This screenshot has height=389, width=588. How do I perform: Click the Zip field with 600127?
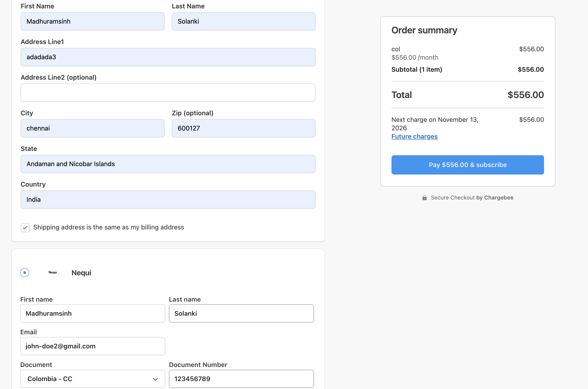click(x=244, y=128)
